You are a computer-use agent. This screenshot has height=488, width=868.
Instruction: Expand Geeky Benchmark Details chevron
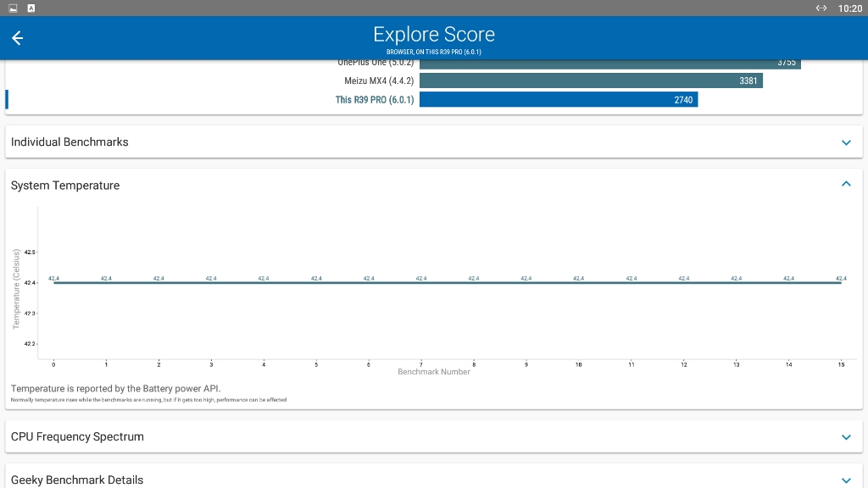(x=846, y=480)
